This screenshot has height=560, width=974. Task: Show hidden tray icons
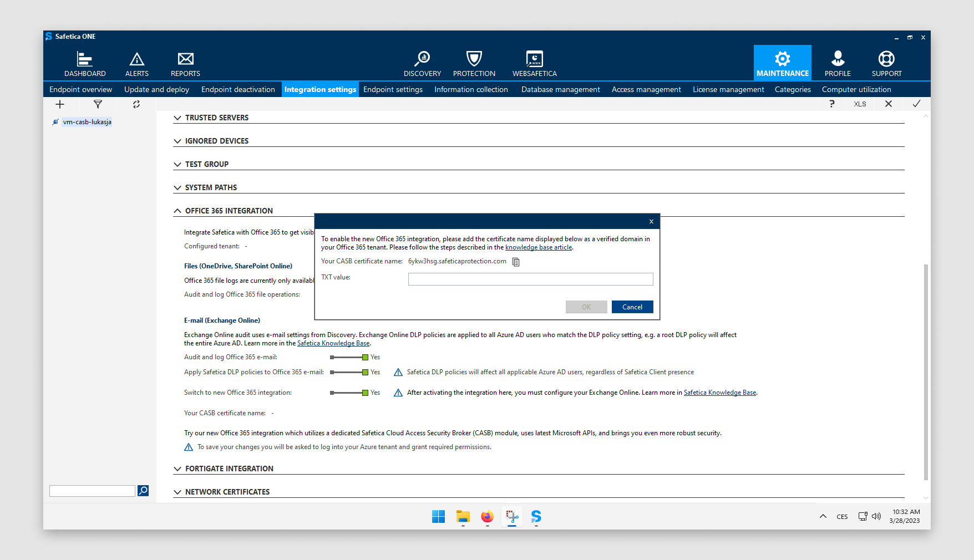tap(823, 516)
